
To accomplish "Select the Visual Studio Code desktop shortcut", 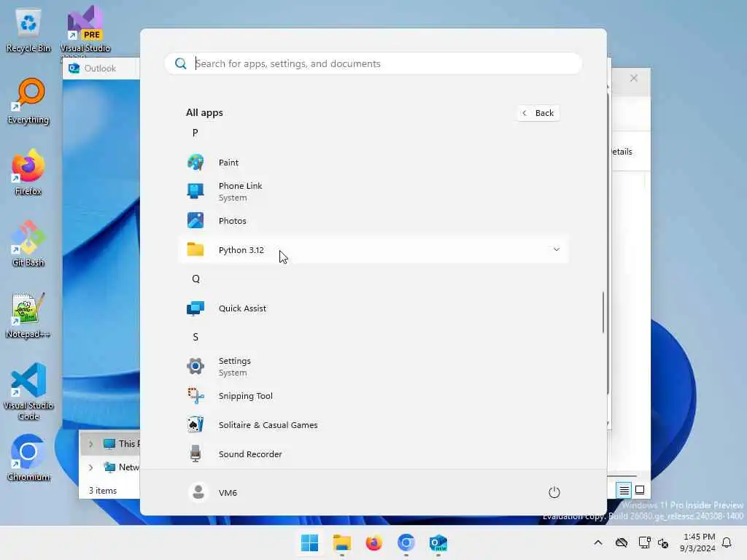I will point(28,392).
